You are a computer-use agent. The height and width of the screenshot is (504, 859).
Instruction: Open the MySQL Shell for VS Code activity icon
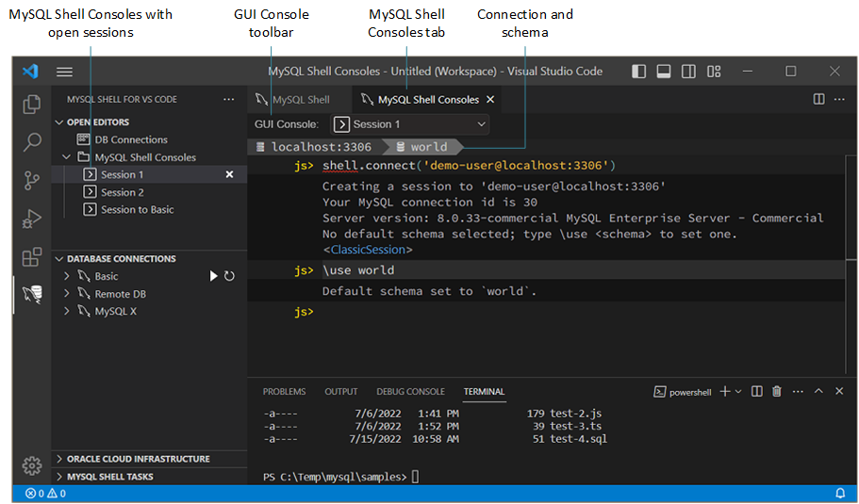[32, 295]
